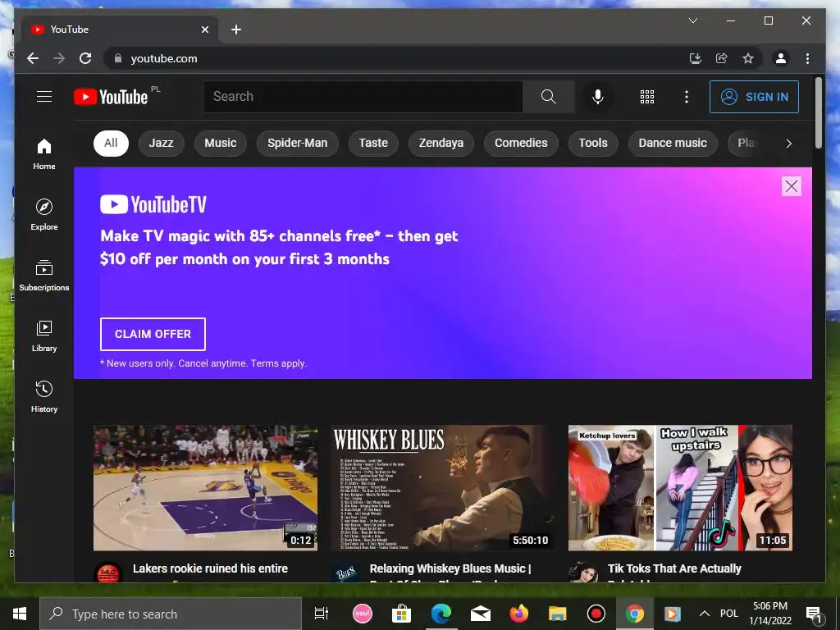Select the Taste filter chip

coord(373,143)
